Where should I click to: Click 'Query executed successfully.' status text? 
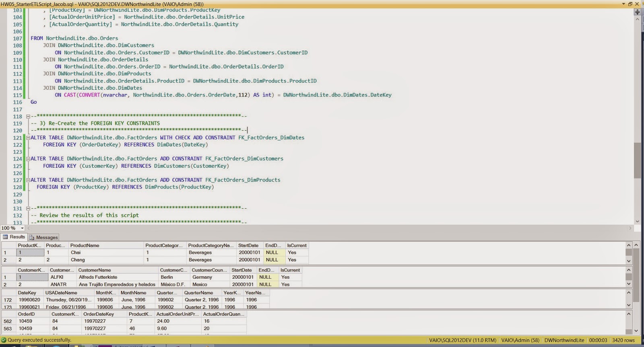pos(39,340)
